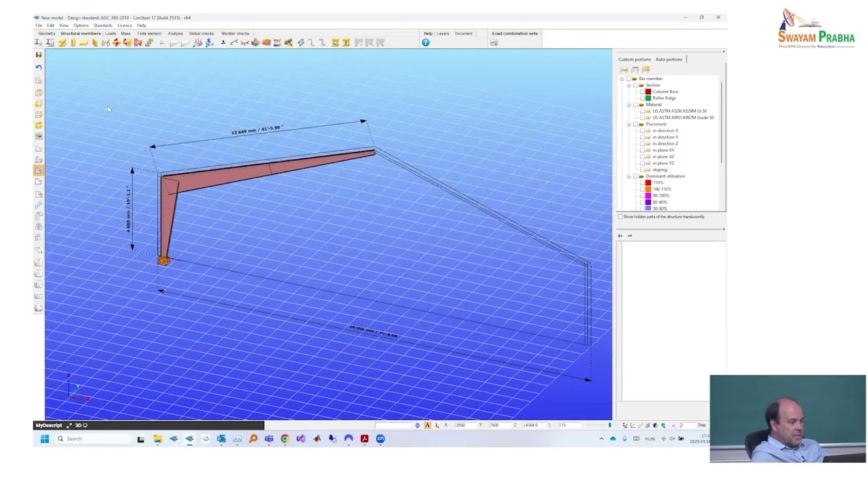The image size is (868, 488).
Task: Collapse the Material tree node
Action: tap(629, 104)
